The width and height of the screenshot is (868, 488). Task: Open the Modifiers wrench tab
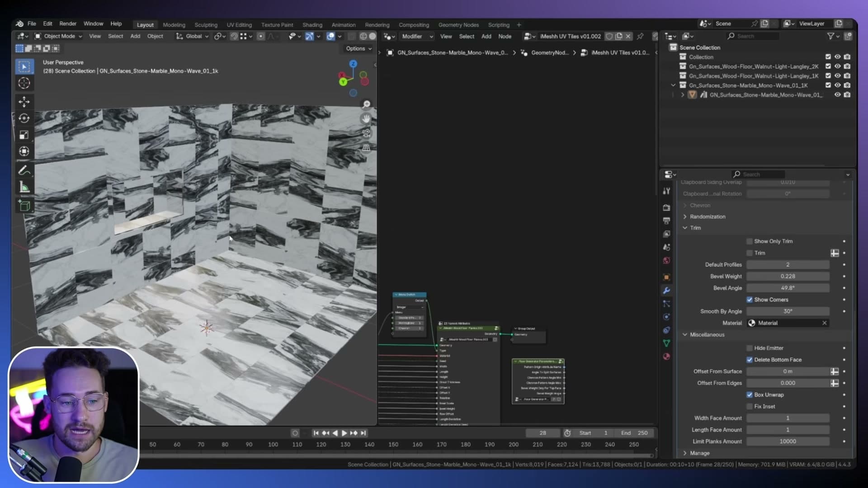pyautogui.click(x=666, y=291)
